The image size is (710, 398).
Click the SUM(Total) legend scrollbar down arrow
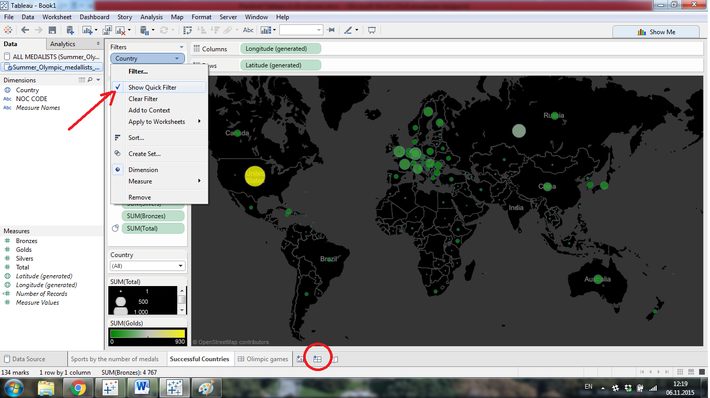pyautogui.click(x=182, y=310)
